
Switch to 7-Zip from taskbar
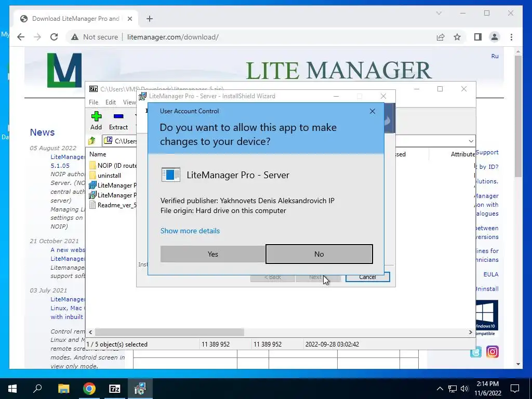115,389
